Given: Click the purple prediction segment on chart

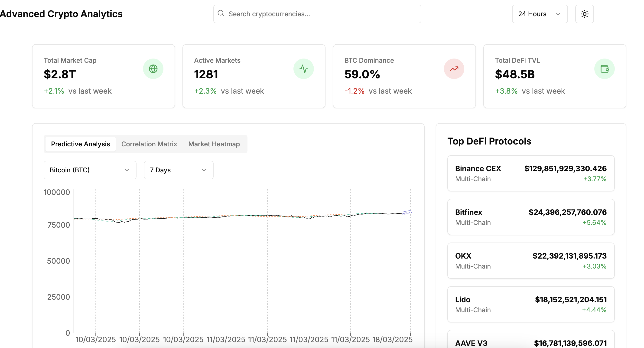Looking at the screenshot, I should (x=407, y=212).
